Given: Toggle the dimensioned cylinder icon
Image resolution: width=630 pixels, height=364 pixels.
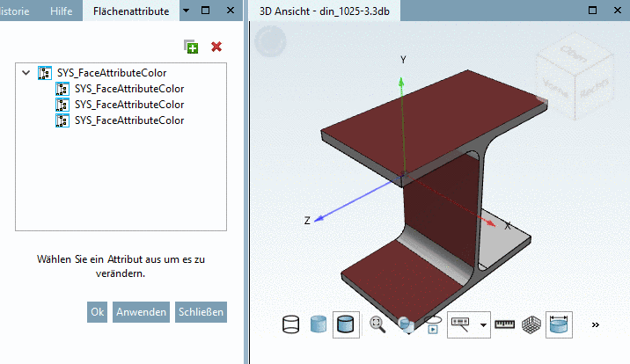Looking at the screenshot, I should pyautogui.click(x=559, y=324).
